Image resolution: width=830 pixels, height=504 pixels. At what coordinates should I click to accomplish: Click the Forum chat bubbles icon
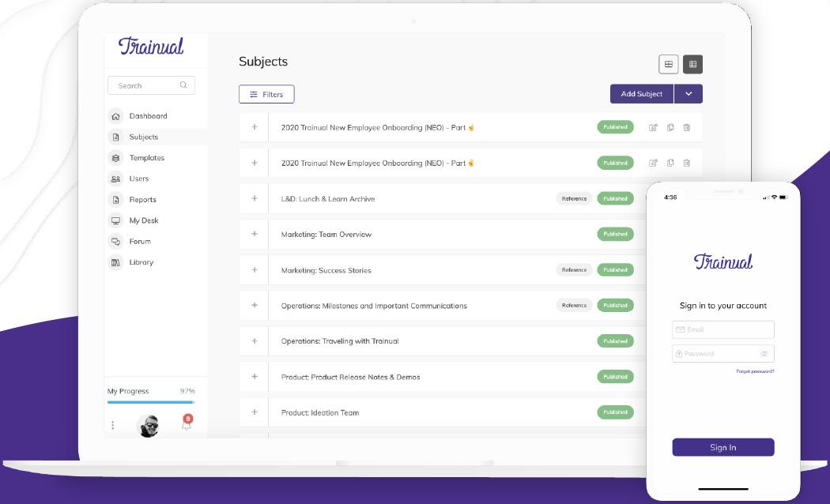click(115, 241)
